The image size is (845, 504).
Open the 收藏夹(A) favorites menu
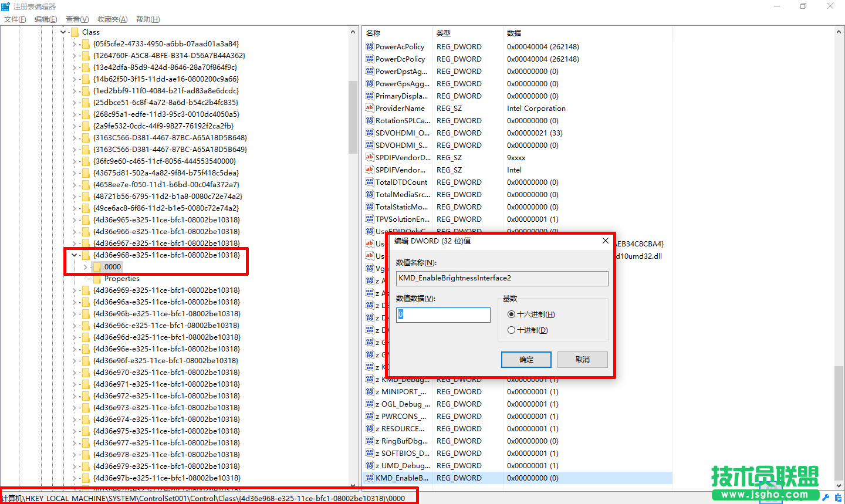click(112, 19)
